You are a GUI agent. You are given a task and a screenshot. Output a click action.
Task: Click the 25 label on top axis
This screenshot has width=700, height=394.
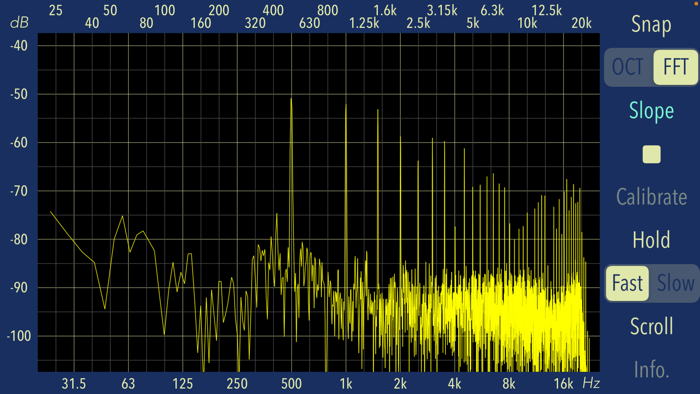pyautogui.click(x=56, y=10)
